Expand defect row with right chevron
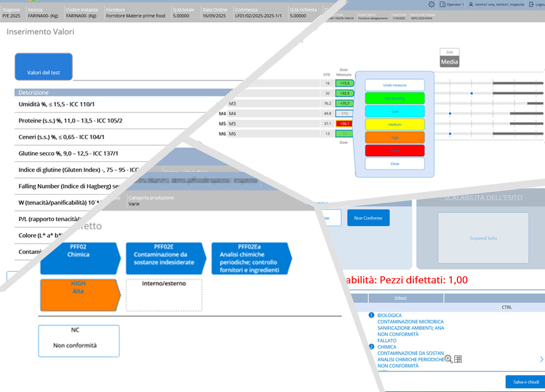Screen dimensions: 545x392 click(541, 359)
